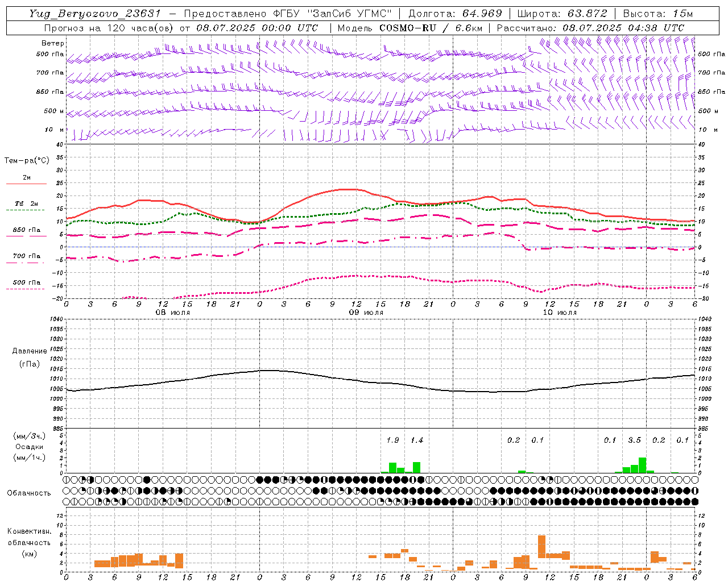The width and height of the screenshot is (728, 582).
Task: Click the (мм/3ч.) units label
Action: [x=29, y=436]
